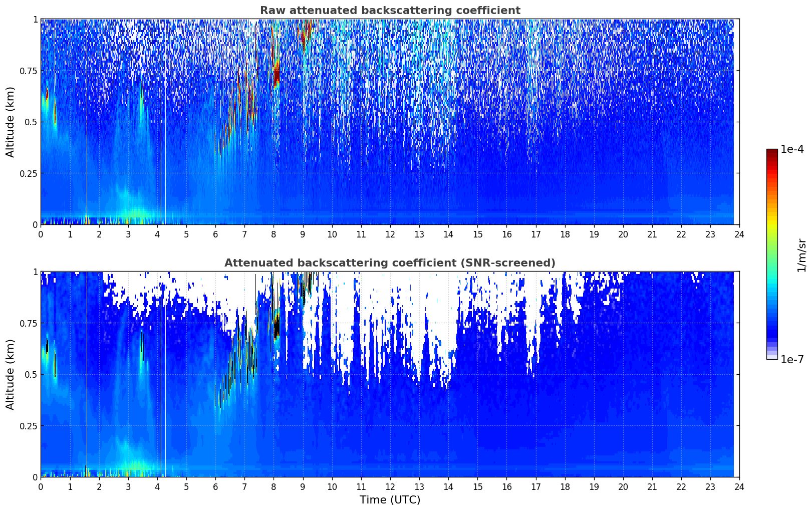Click the '3' time tick under top plot

click(128, 234)
